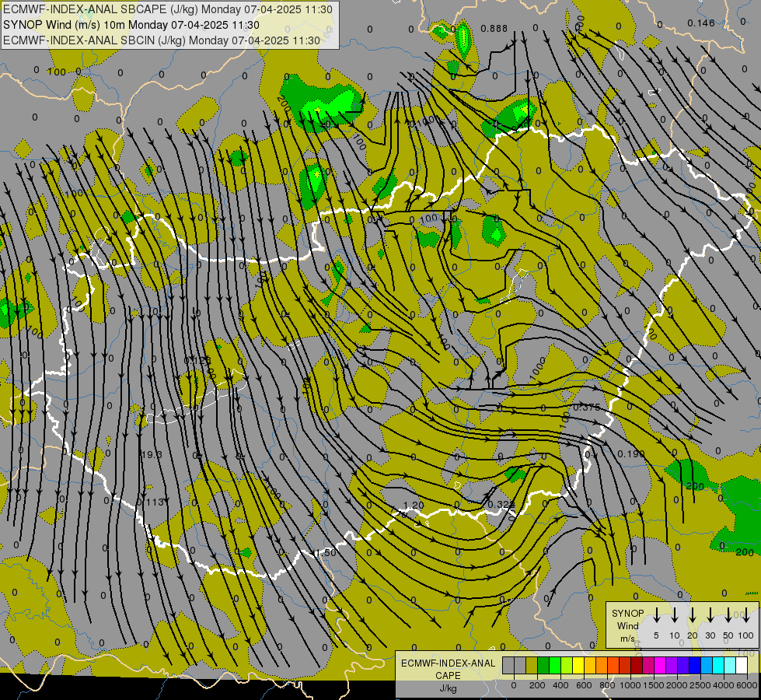This screenshot has width=761, height=700.
Task: Click the SYNOP Wind m/s legend label
Action: tap(627, 625)
